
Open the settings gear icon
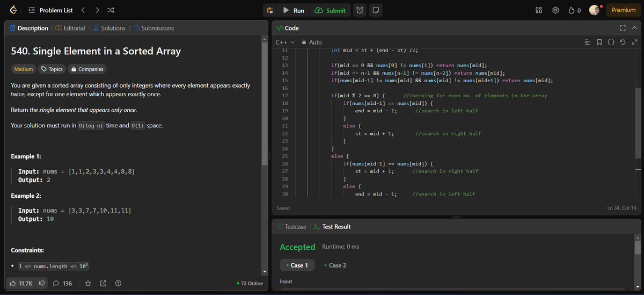556,10
